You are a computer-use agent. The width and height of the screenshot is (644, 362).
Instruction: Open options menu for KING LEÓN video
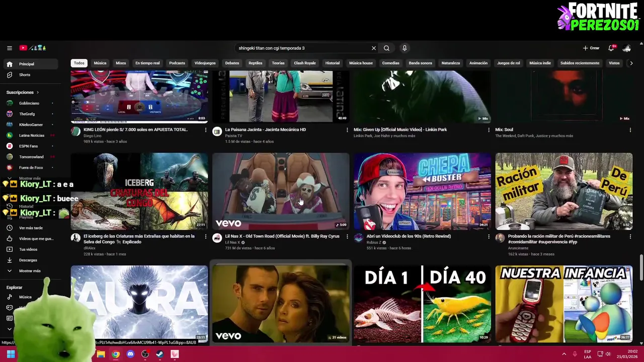(205, 130)
